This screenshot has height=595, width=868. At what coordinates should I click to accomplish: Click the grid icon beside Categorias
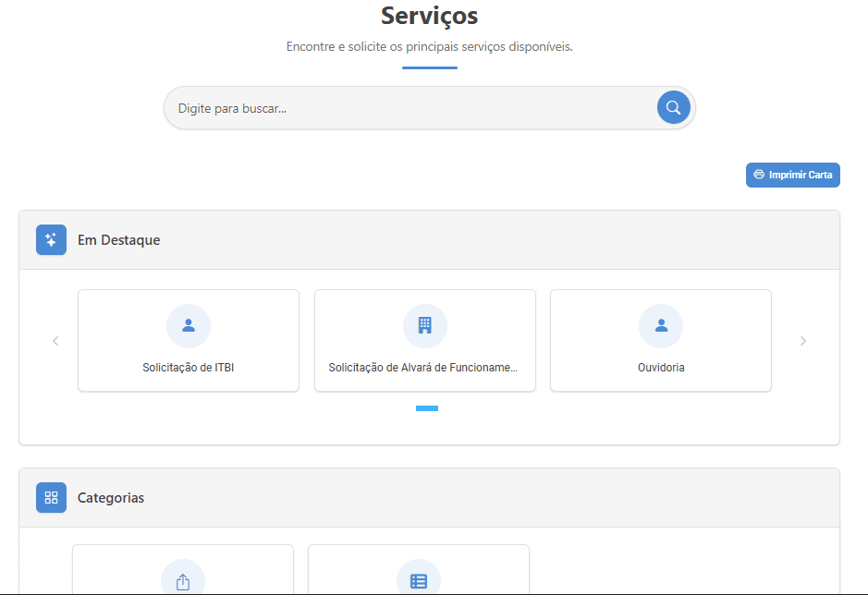pos(51,497)
